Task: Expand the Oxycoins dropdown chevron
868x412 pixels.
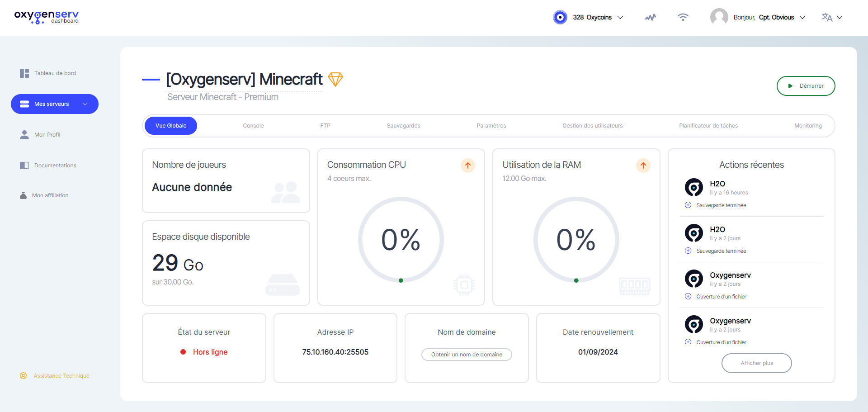Action: 620,18
